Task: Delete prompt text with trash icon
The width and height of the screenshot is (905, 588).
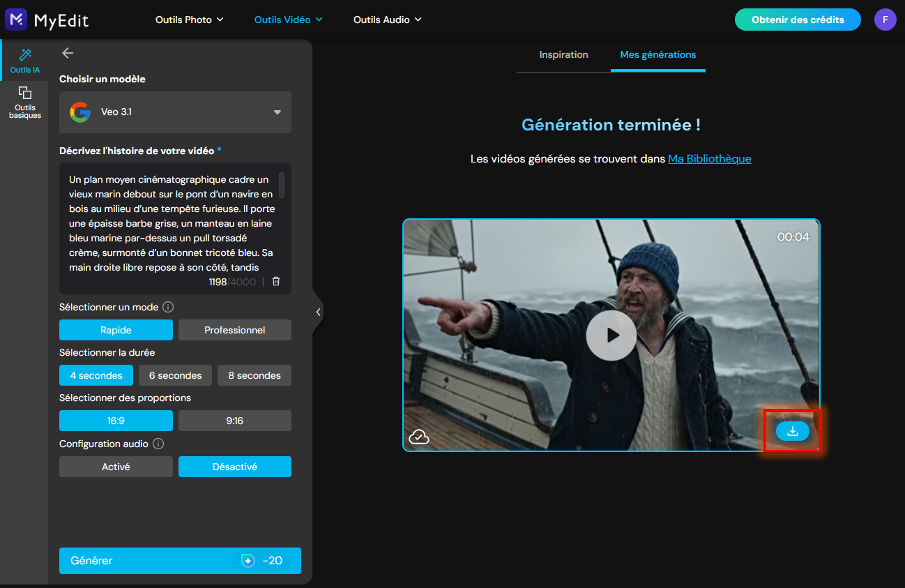Action: [276, 282]
